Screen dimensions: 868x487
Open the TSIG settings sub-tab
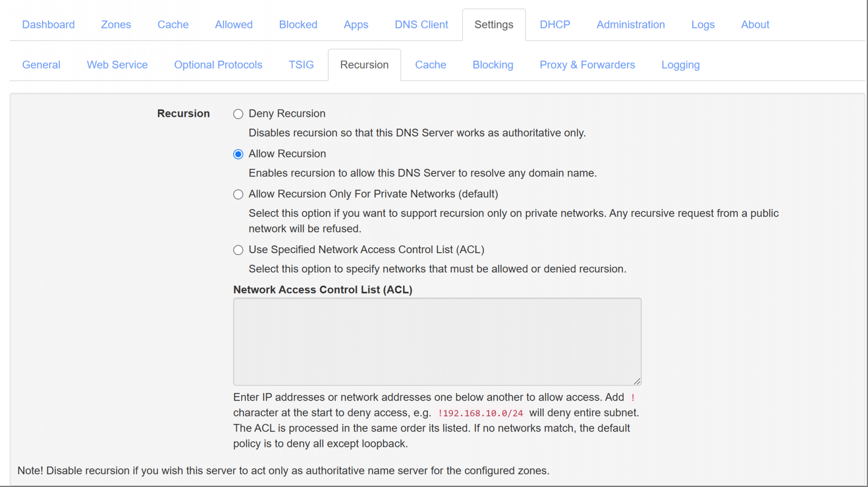click(x=301, y=64)
